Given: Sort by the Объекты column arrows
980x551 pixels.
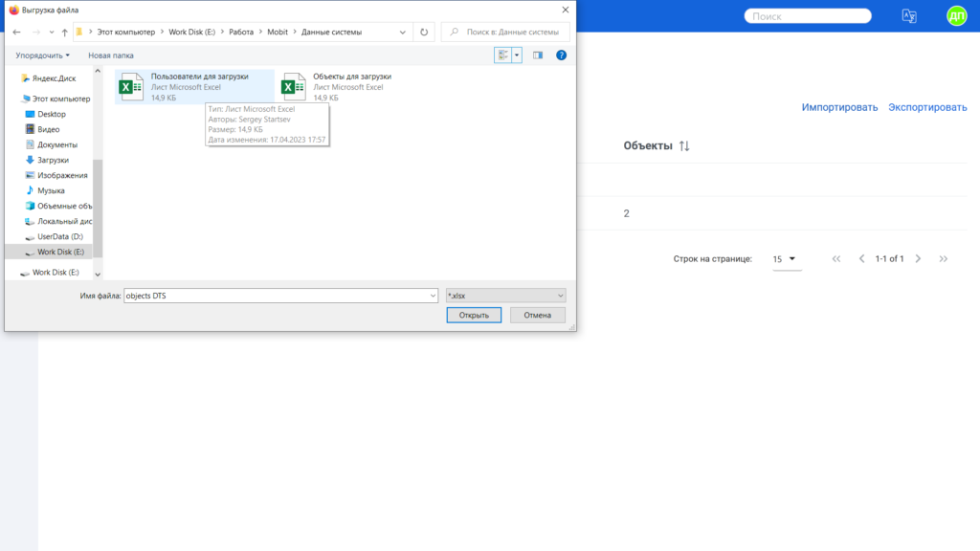Looking at the screenshot, I should [x=684, y=145].
